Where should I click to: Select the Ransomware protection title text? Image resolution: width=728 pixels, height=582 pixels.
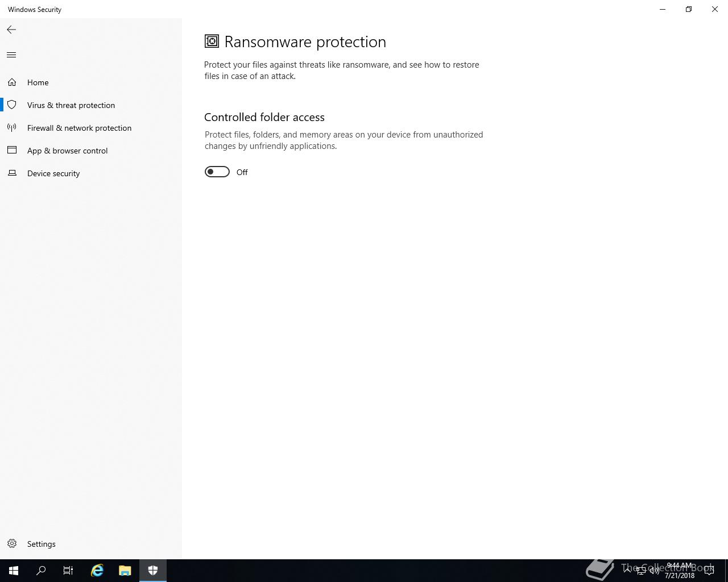(x=305, y=41)
